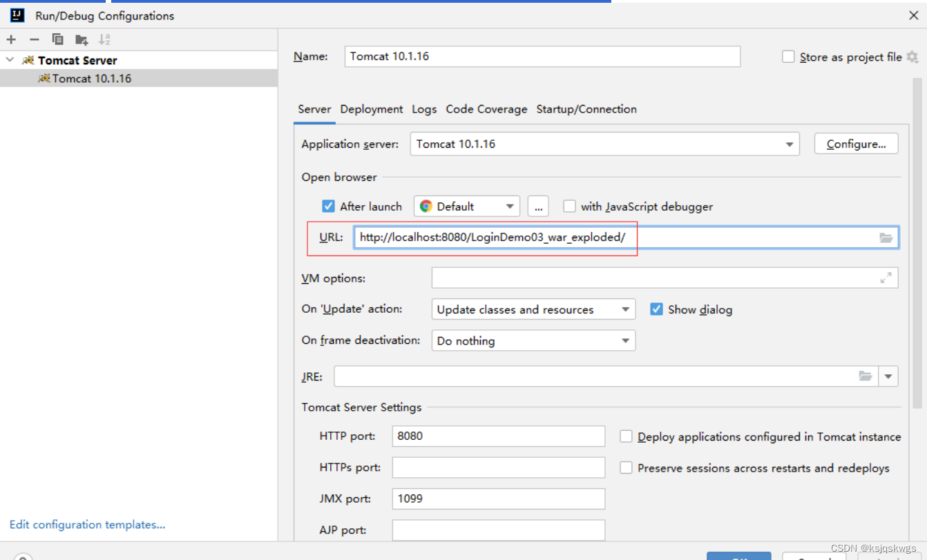
Task: Open gear settings beside Store as project file
Action: [x=912, y=57]
